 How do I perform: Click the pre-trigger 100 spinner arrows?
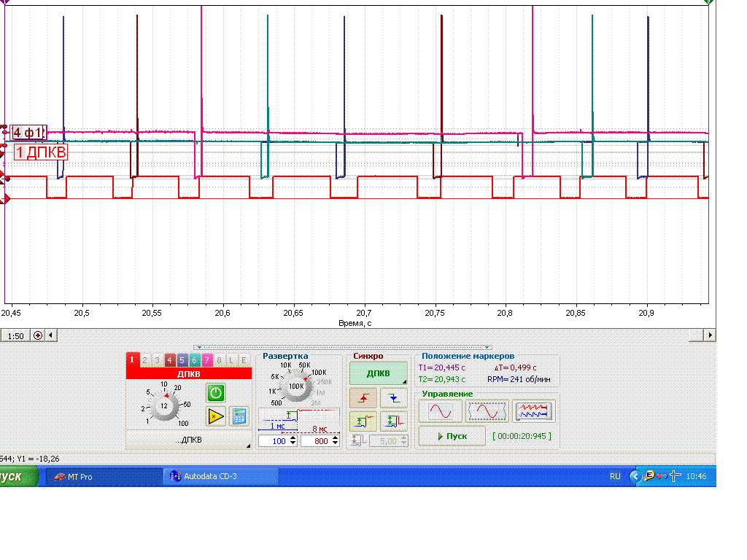(293, 441)
